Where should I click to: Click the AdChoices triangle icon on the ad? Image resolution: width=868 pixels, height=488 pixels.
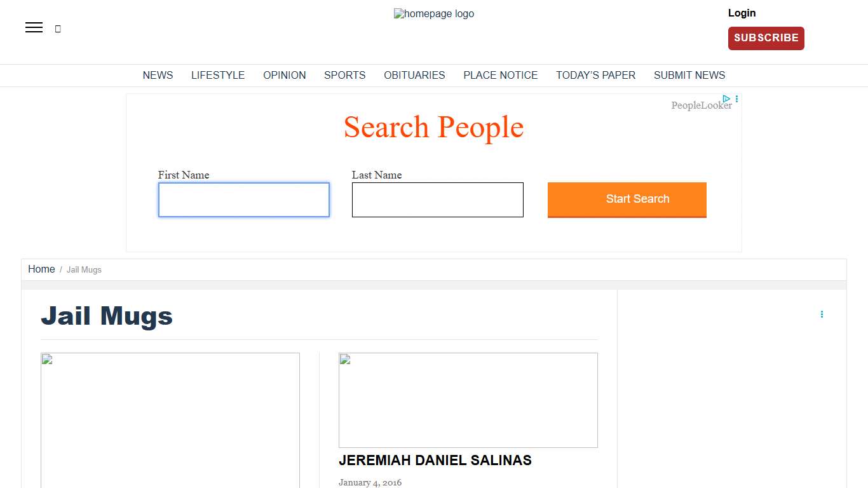point(726,98)
